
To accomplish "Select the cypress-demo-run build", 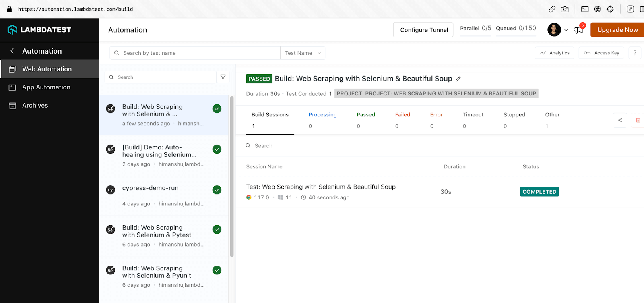I will pyautogui.click(x=164, y=196).
